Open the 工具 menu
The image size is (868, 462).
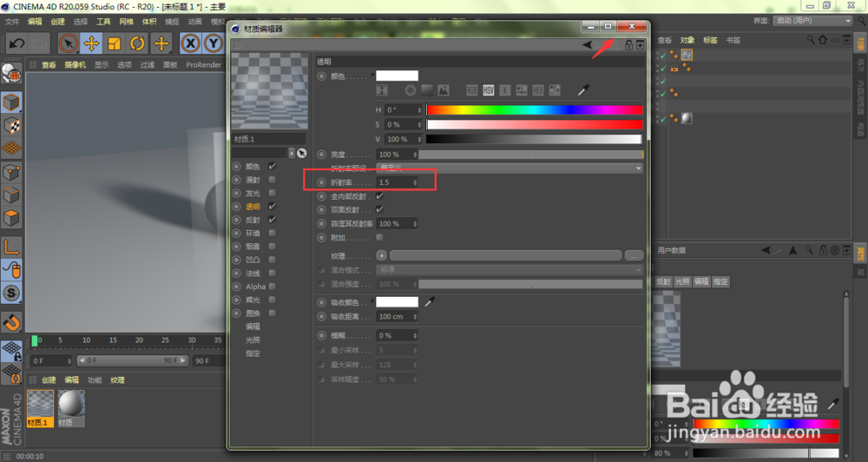point(103,22)
